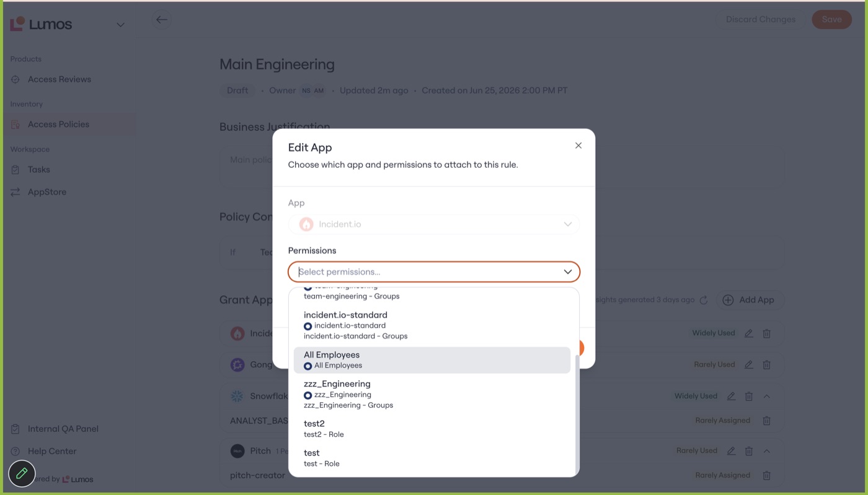Open Access Policies in sidebar
The image size is (868, 495).
[58, 125]
